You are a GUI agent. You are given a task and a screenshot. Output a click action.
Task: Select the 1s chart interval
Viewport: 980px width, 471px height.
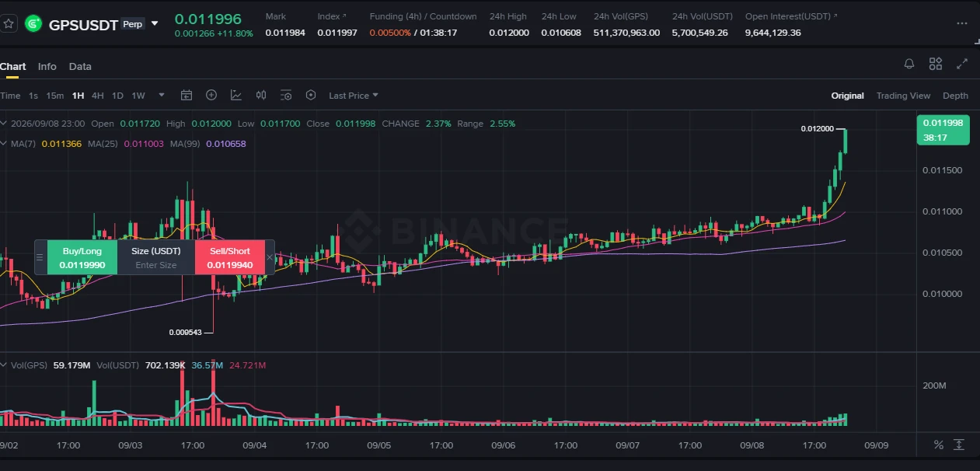tap(33, 96)
